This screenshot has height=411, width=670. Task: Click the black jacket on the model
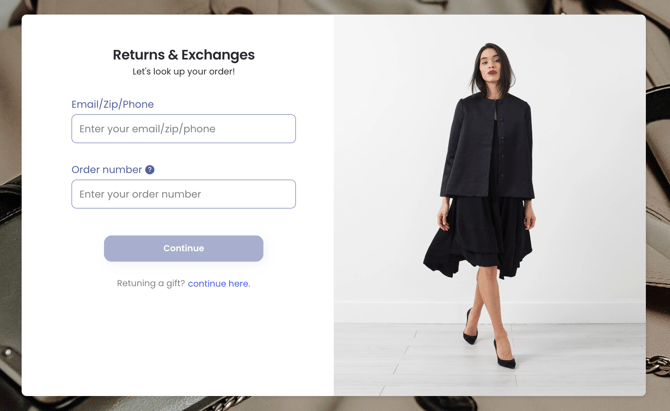[485, 140]
